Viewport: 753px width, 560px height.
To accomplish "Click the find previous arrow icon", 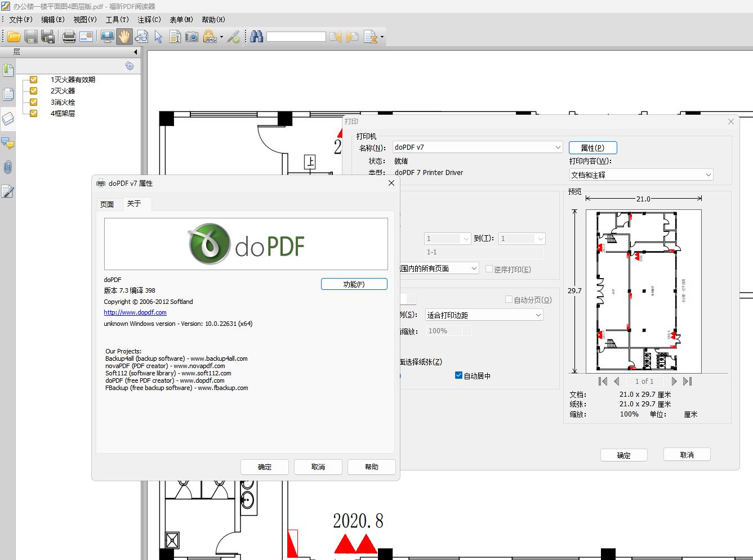I will click(x=336, y=37).
